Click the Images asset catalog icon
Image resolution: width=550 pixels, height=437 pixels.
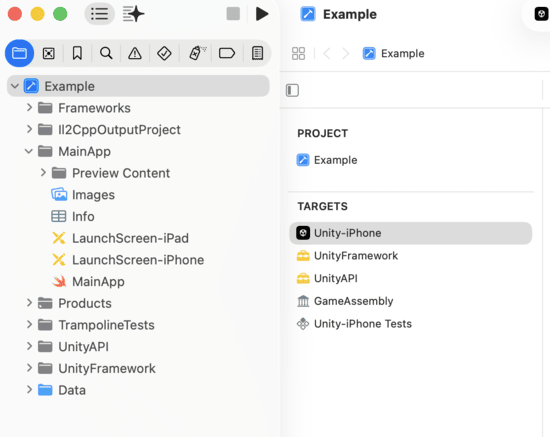click(59, 194)
